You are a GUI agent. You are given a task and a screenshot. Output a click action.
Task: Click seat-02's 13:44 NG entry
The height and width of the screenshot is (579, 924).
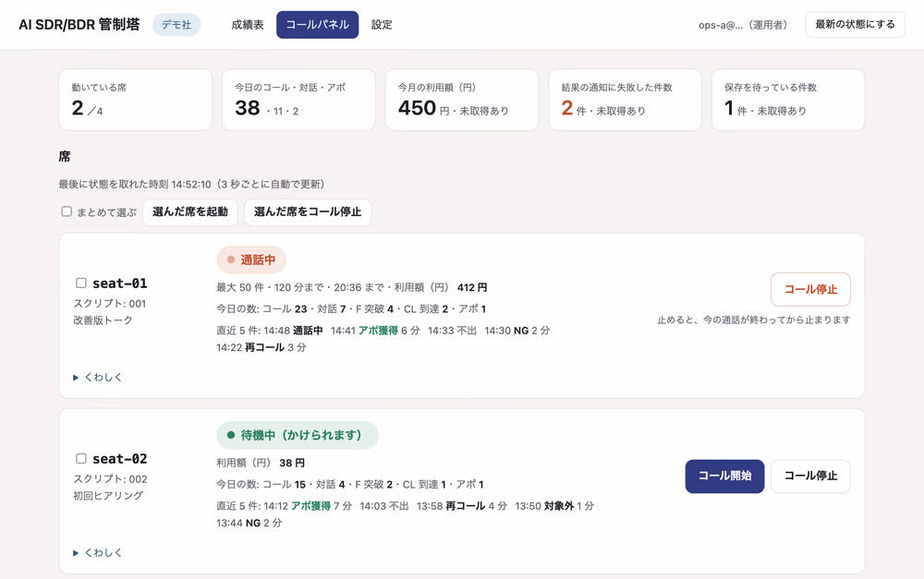click(249, 523)
